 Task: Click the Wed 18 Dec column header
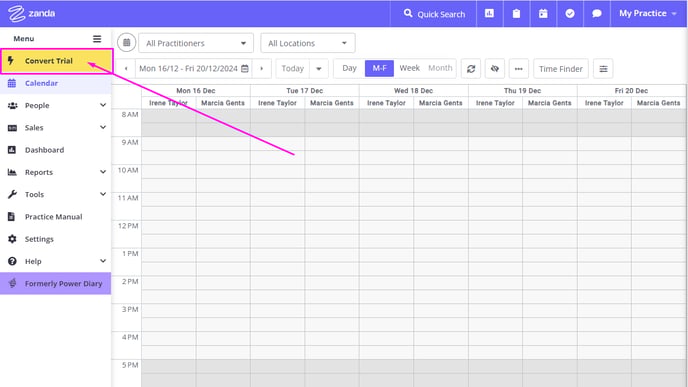413,91
